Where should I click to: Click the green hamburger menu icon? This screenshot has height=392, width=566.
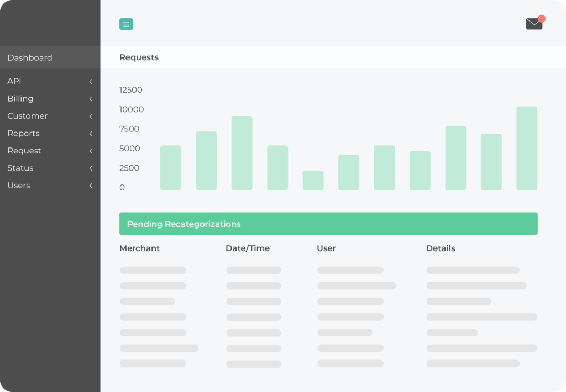pyautogui.click(x=126, y=24)
